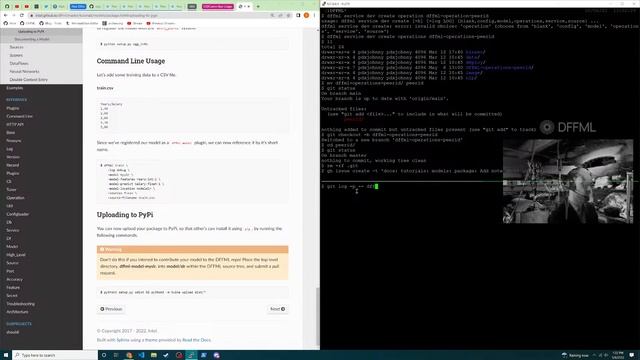Open the 'Read the Docs' footer link
The image size is (640, 360).
click(196, 340)
